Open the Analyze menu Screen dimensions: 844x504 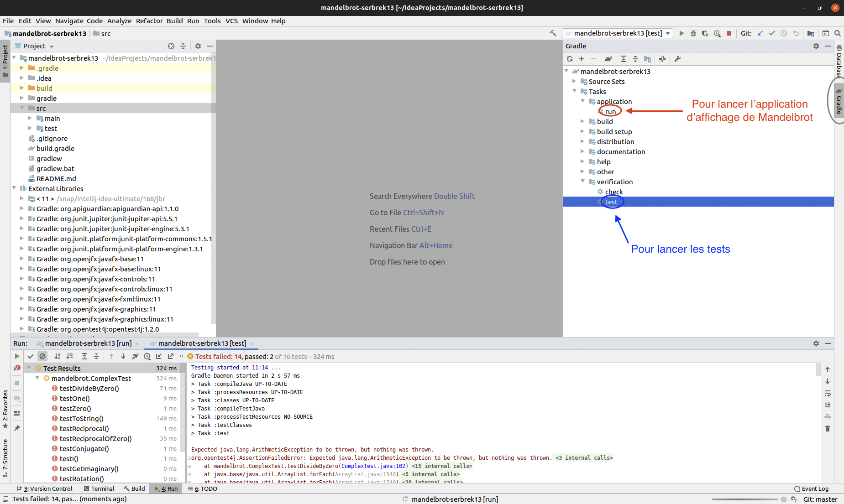tap(119, 21)
